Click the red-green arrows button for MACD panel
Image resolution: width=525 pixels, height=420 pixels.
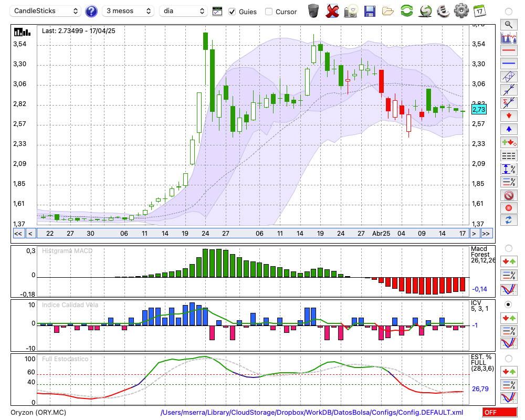(509, 261)
